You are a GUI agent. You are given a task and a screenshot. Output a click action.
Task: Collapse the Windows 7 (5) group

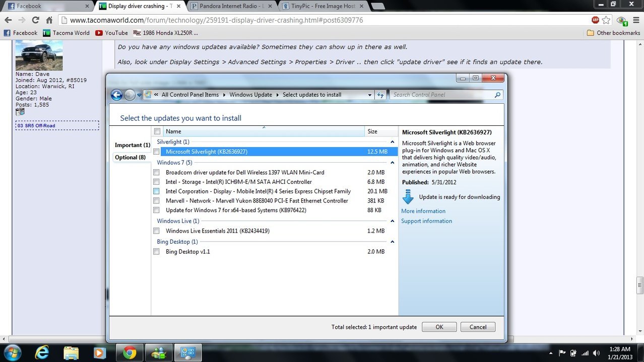click(393, 163)
